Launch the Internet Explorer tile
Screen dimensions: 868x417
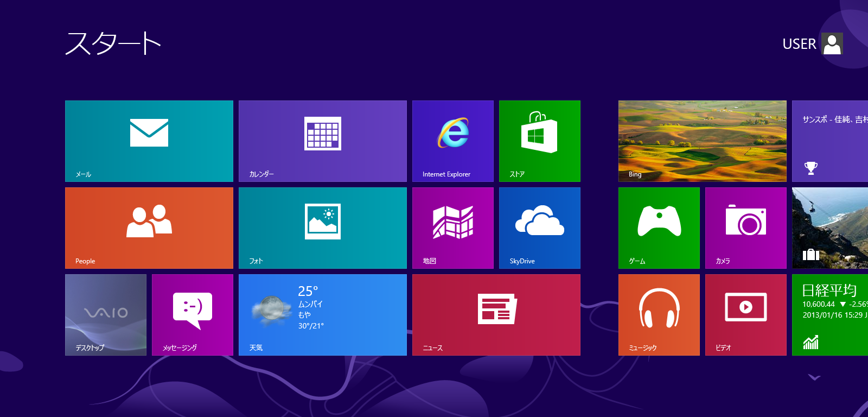(453, 141)
